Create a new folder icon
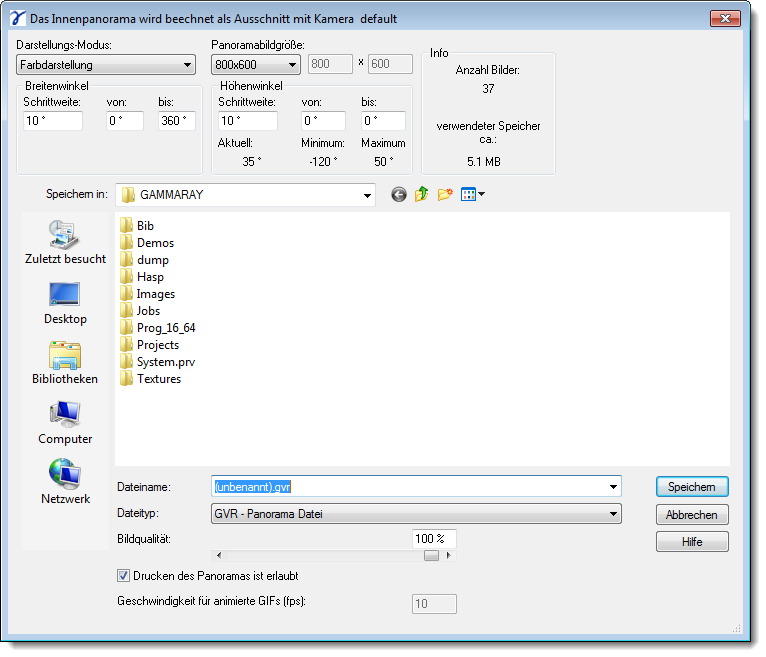The width and height of the screenshot is (766, 657). coord(445,195)
